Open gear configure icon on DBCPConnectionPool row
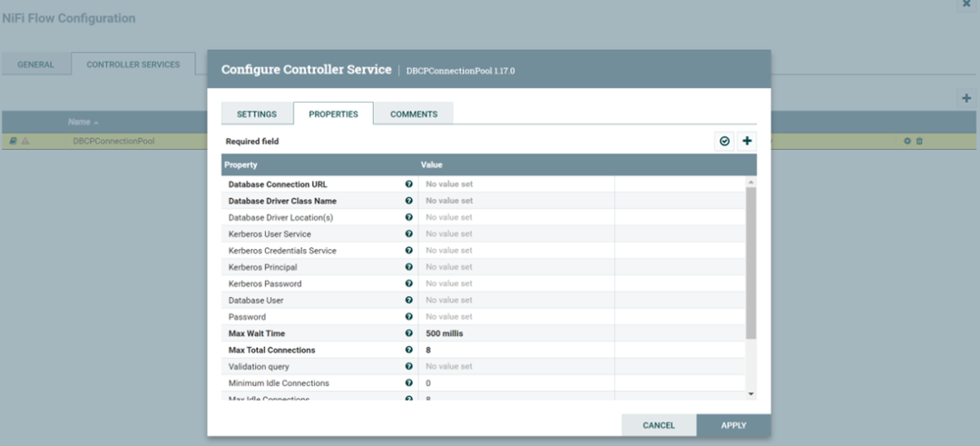This screenshot has height=446, width=980. click(907, 142)
